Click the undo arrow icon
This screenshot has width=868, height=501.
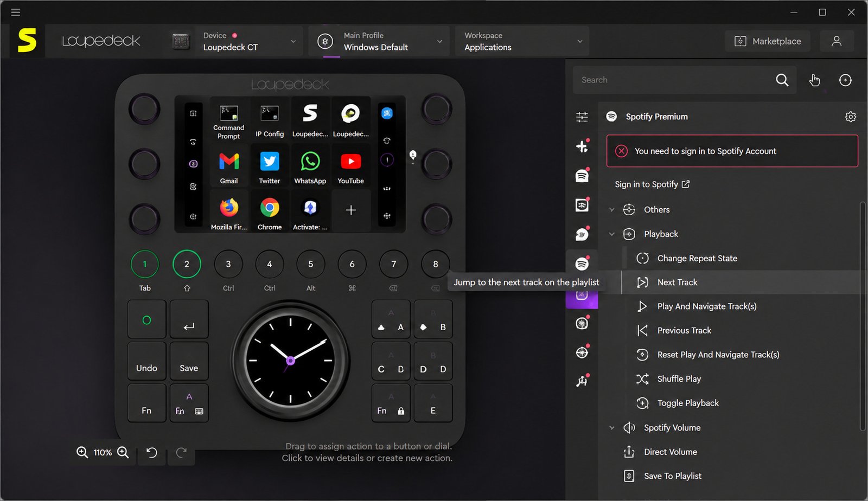[152, 452]
